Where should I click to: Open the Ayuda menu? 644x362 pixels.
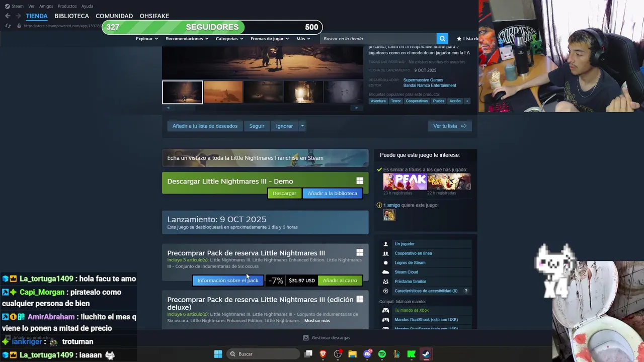[x=87, y=6]
